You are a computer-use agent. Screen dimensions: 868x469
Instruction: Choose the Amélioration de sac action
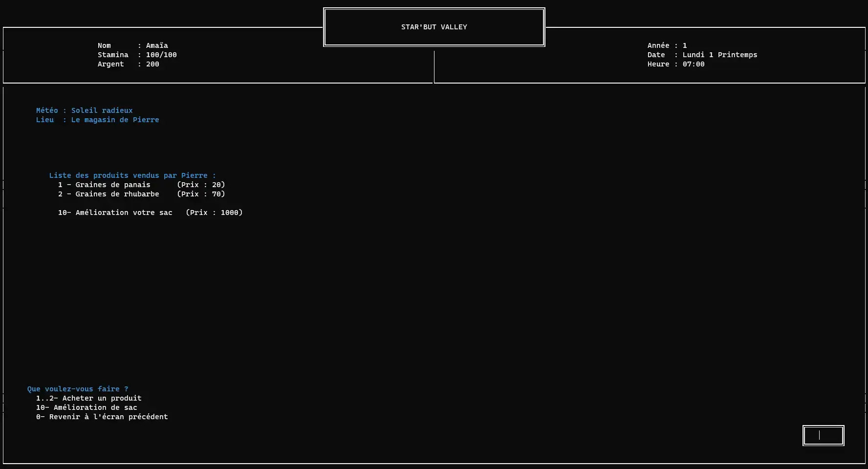87,407
